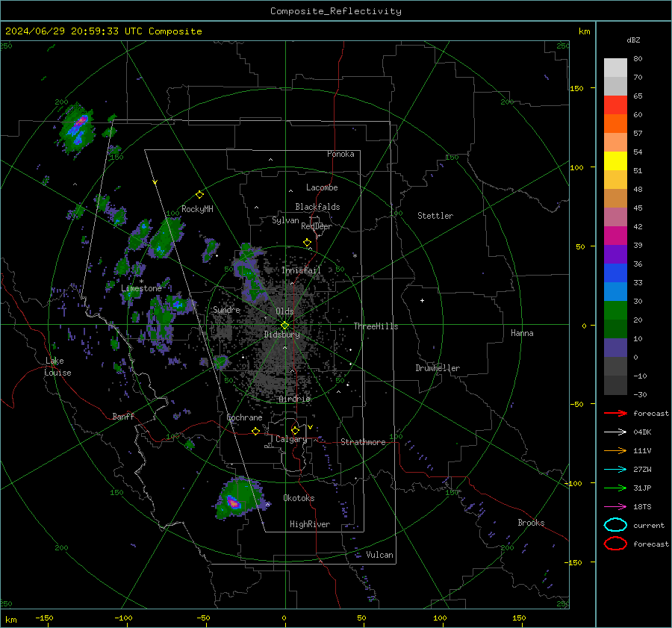Click the 2024/06/29 20:59:33 UTC timestamp

click(x=74, y=31)
